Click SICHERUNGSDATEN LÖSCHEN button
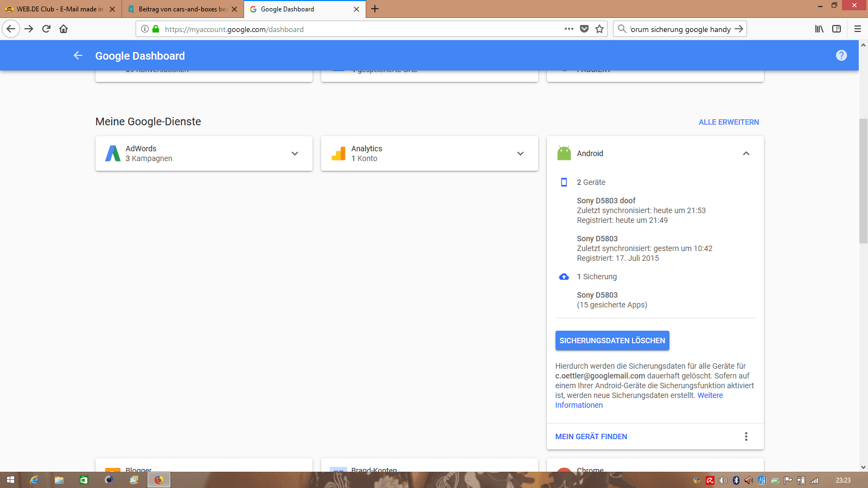Image resolution: width=868 pixels, height=488 pixels. click(x=612, y=341)
